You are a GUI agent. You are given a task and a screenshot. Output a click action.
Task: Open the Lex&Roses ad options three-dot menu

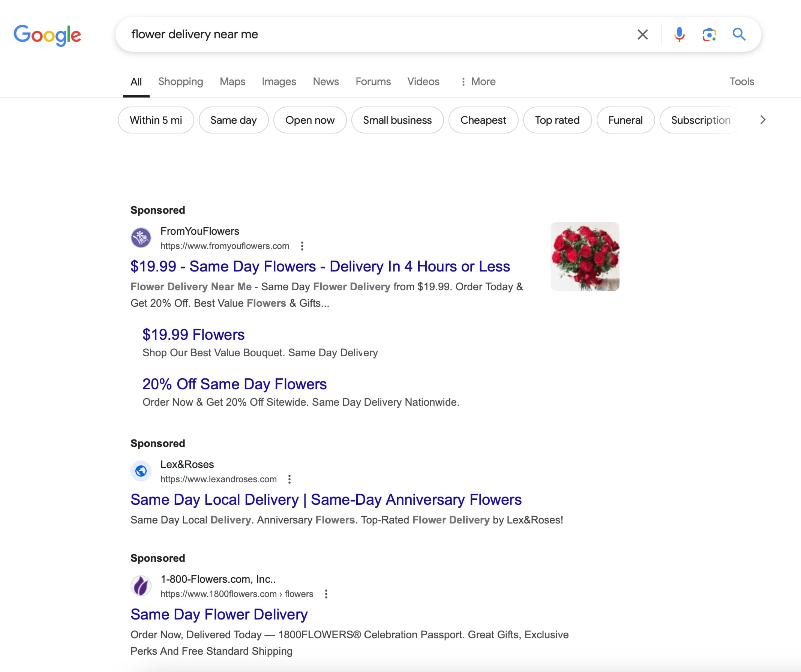(289, 479)
